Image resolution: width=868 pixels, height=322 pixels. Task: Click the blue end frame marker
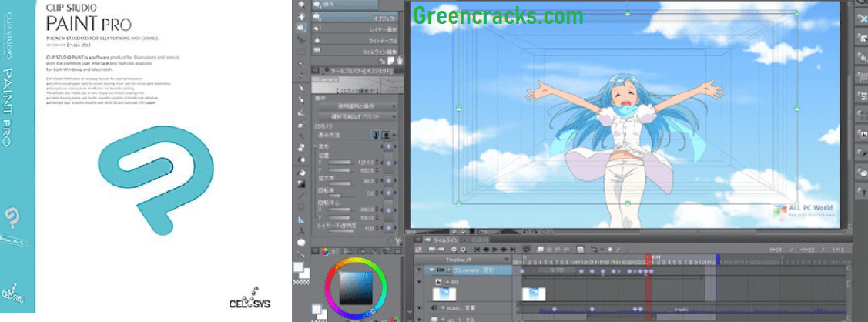point(718,259)
